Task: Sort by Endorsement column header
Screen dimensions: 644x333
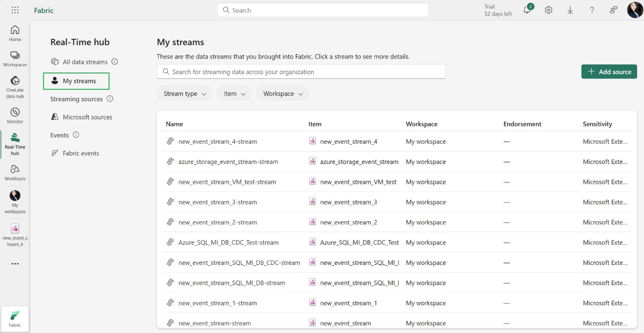Action: (x=522, y=124)
